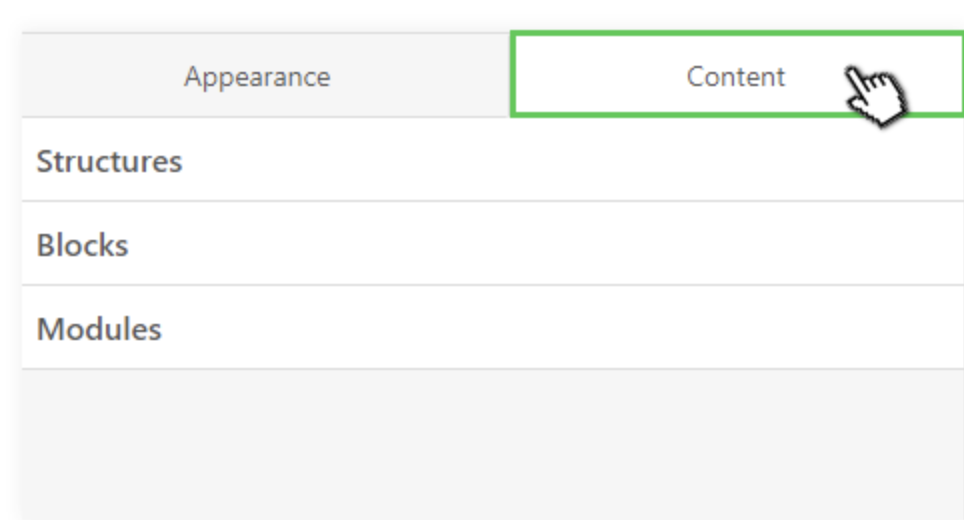Select the highlighted Content tab
The width and height of the screenshot is (964, 520).
[737, 76]
